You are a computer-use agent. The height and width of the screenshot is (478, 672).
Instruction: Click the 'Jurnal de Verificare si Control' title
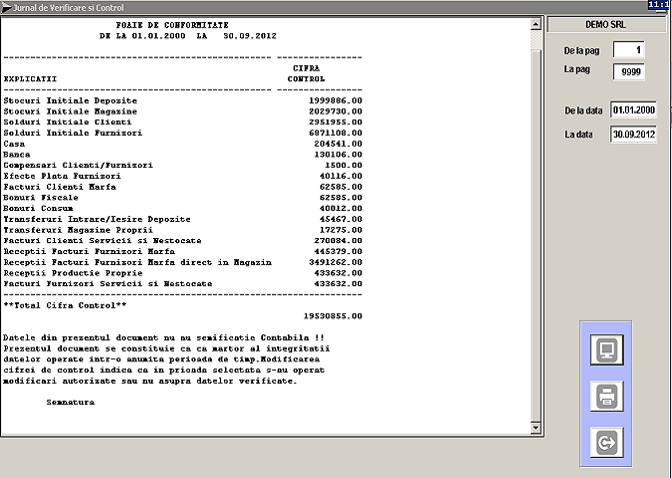[x=70, y=7]
